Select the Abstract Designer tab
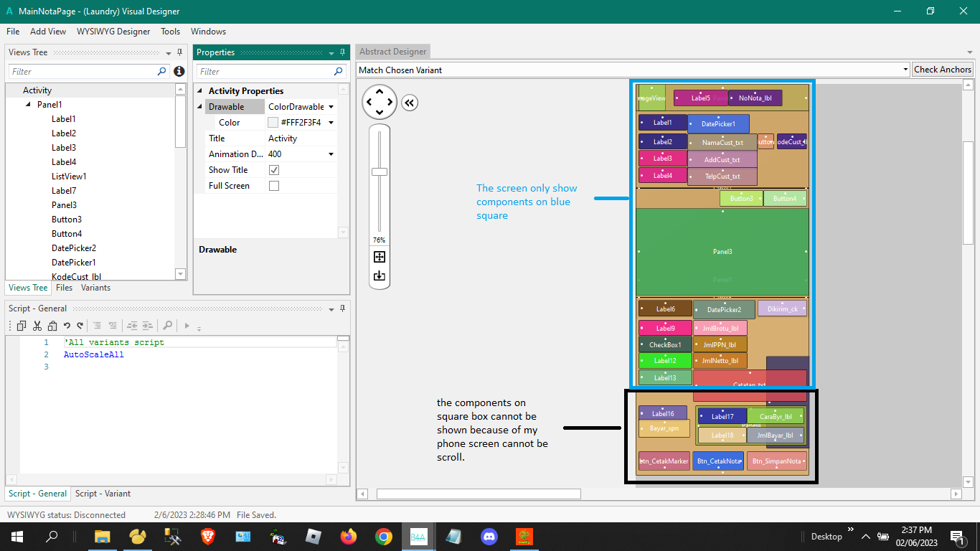 (392, 52)
